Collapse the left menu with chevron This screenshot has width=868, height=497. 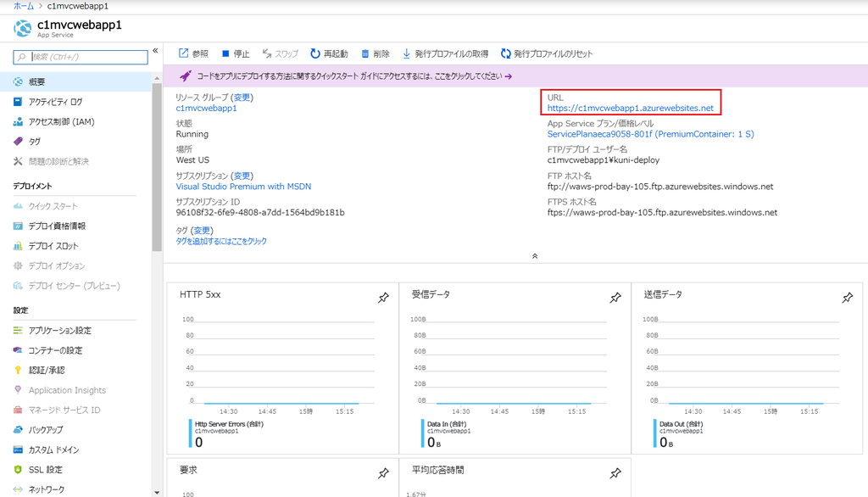click(156, 50)
